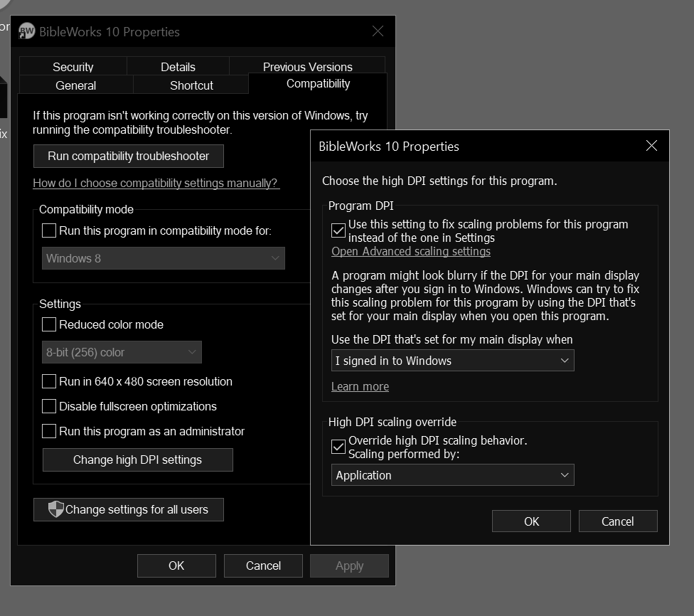694x616 pixels.
Task: Open Advanced scaling settings link
Action: click(411, 251)
